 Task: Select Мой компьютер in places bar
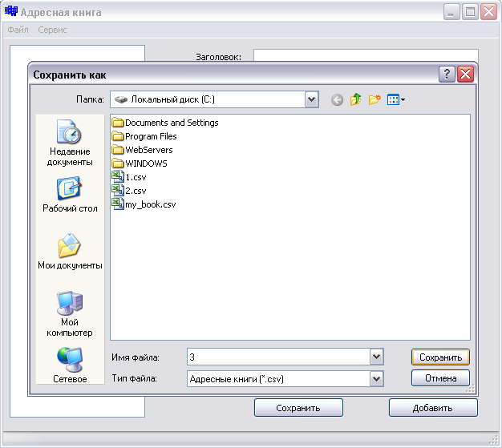(x=70, y=314)
